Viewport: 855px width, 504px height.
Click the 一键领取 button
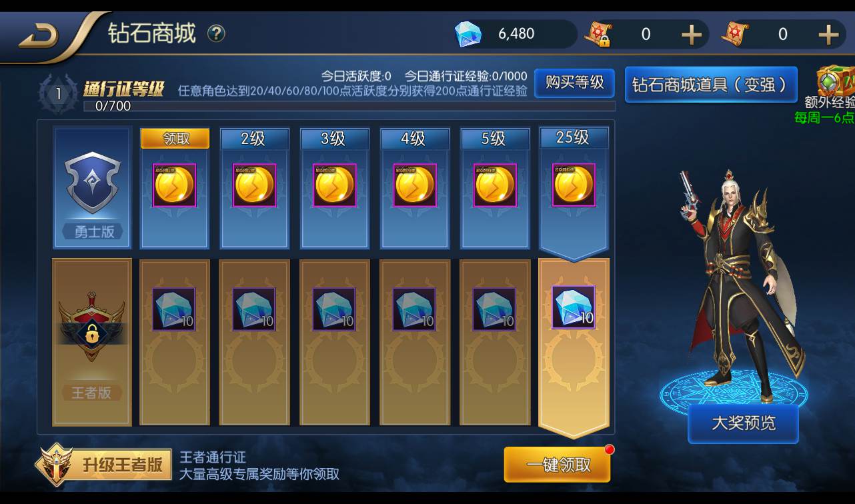pos(558,465)
